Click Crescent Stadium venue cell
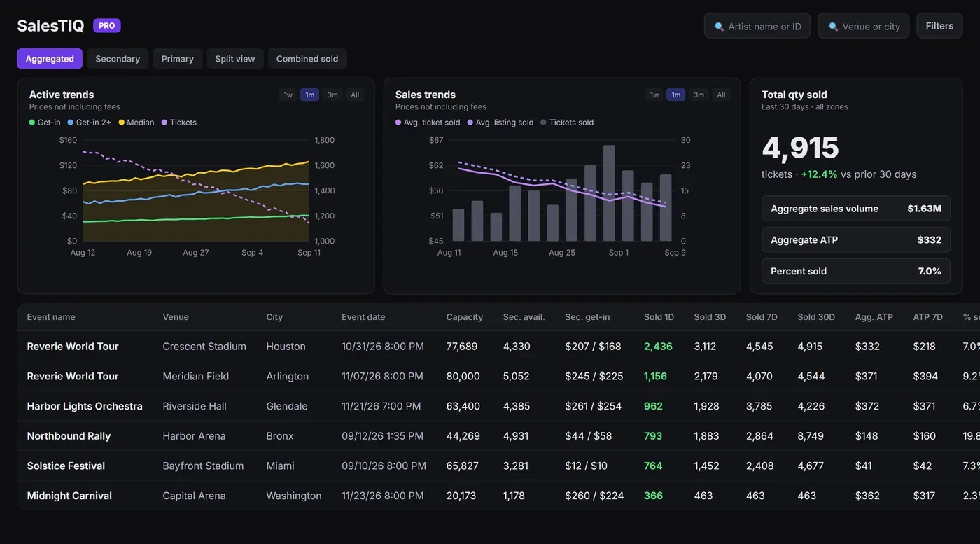The height and width of the screenshot is (544, 980). point(204,347)
